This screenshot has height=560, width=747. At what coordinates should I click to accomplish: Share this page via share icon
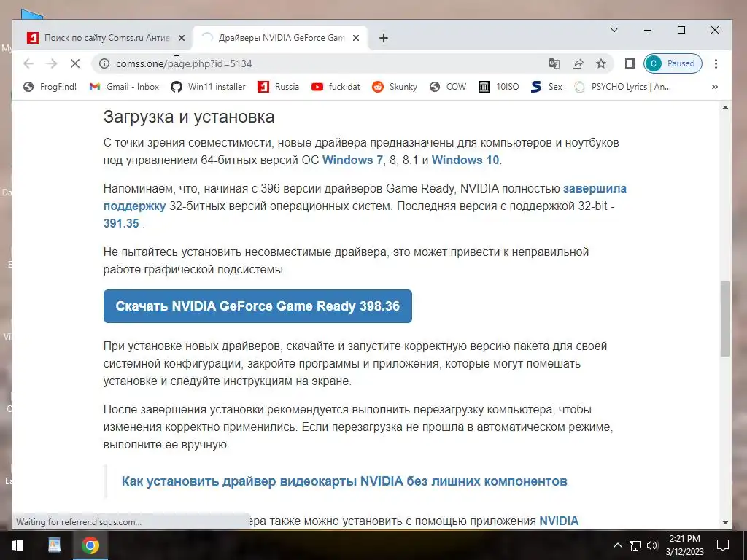coord(578,63)
